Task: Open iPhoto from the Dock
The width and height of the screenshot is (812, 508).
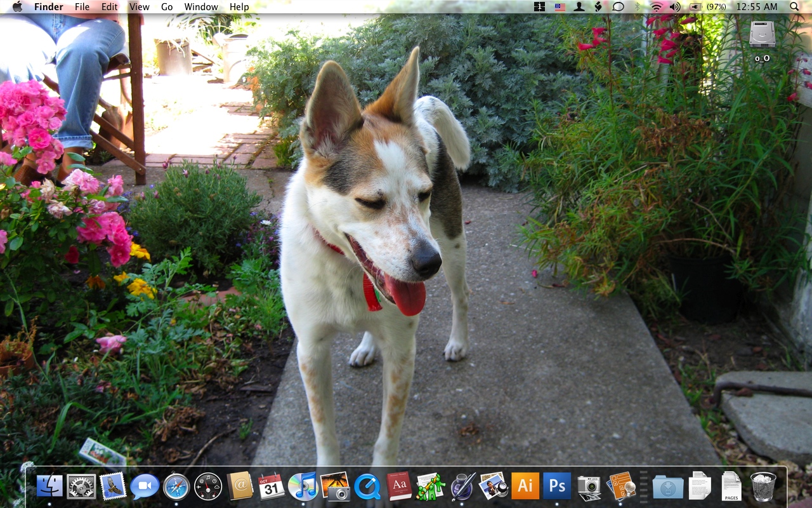Action: pyautogui.click(x=335, y=486)
